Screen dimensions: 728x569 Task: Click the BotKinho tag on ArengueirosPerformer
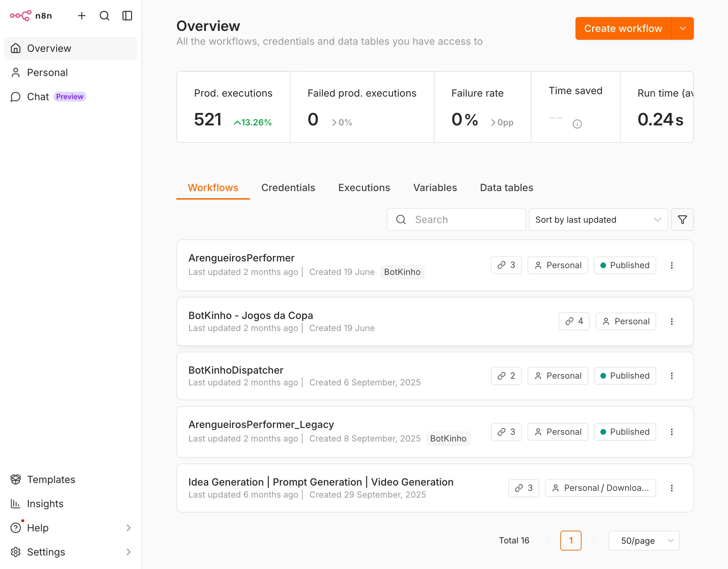tap(402, 272)
